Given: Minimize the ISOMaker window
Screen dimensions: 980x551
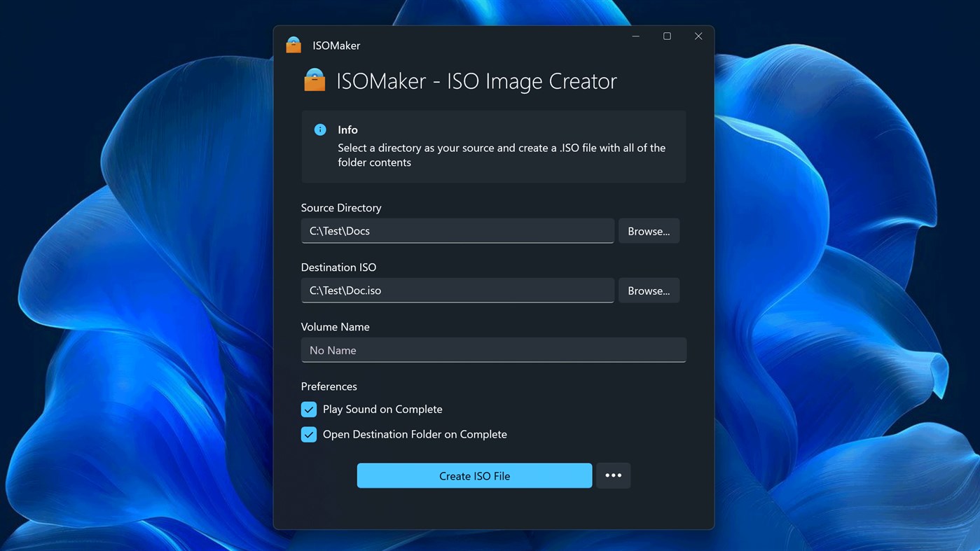Looking at the screenshot, I should pyautogui.click(x=635, y=36).
